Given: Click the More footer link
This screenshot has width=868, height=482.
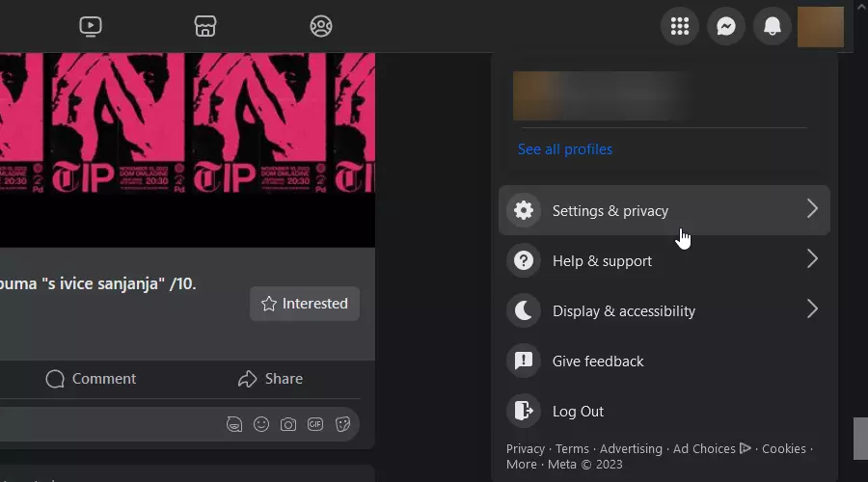Looking at the screenshot, I should click(522, 465).
